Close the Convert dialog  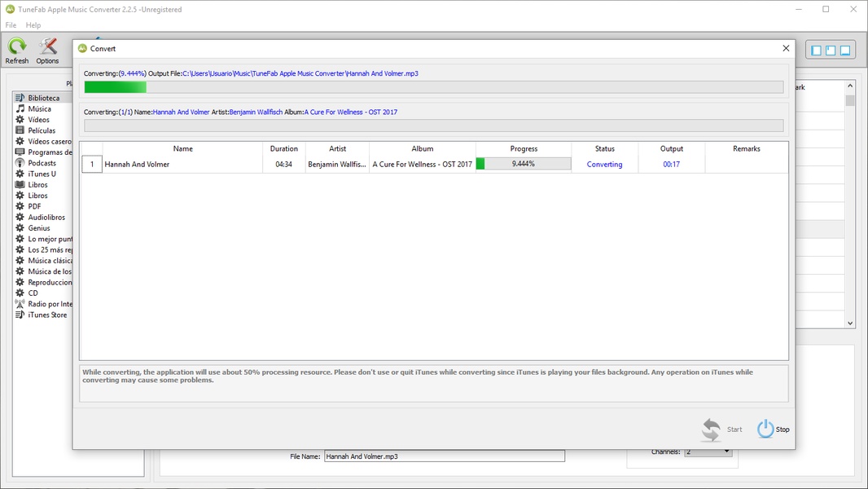point(786,48)
